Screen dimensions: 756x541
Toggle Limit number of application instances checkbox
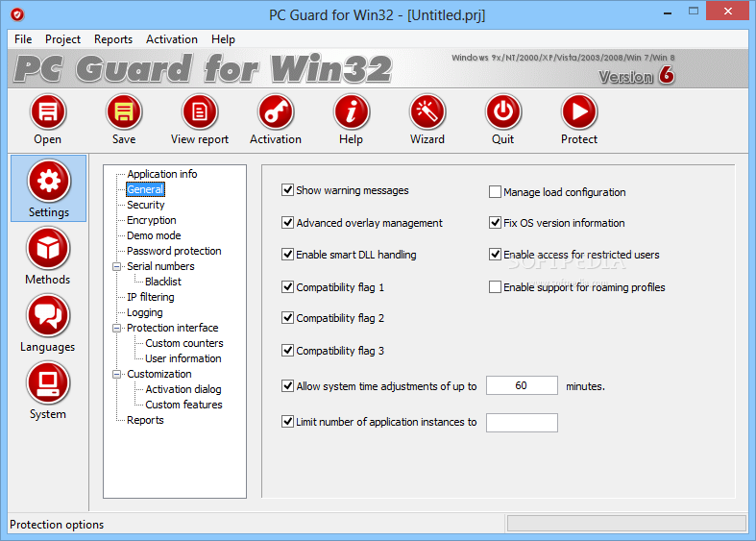288,422
